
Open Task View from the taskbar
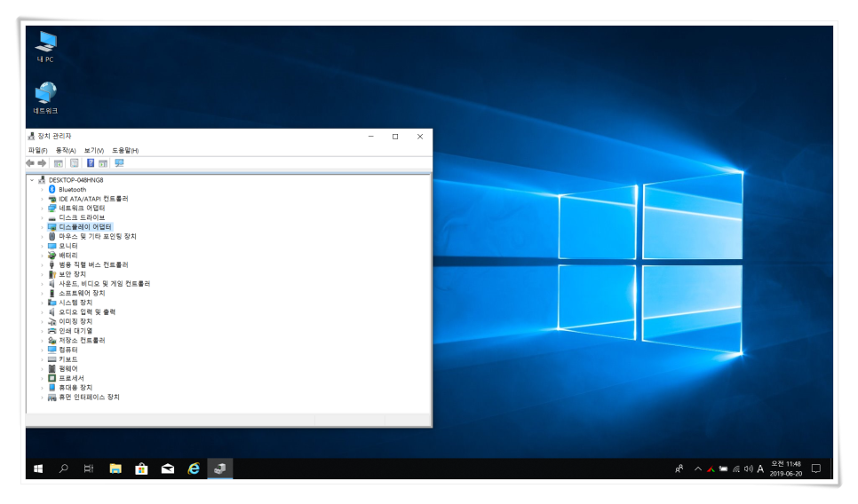[89, 469]
